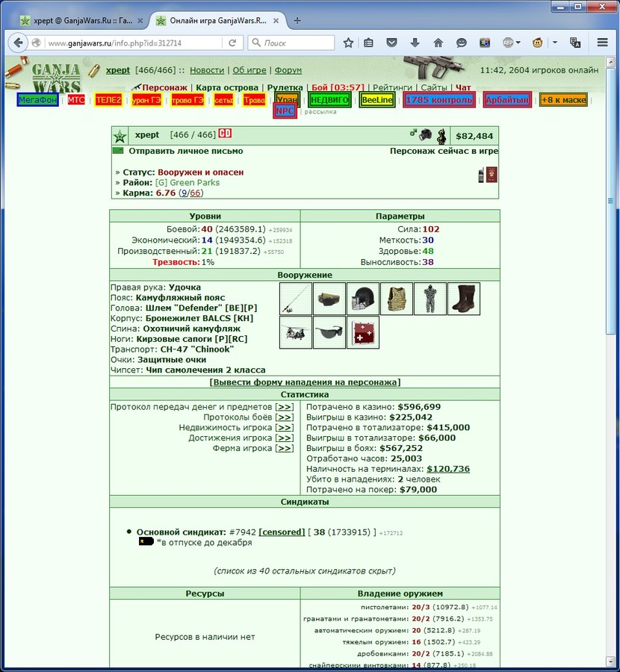
Task: Click the self-healing chip icon
Action: 363,332
